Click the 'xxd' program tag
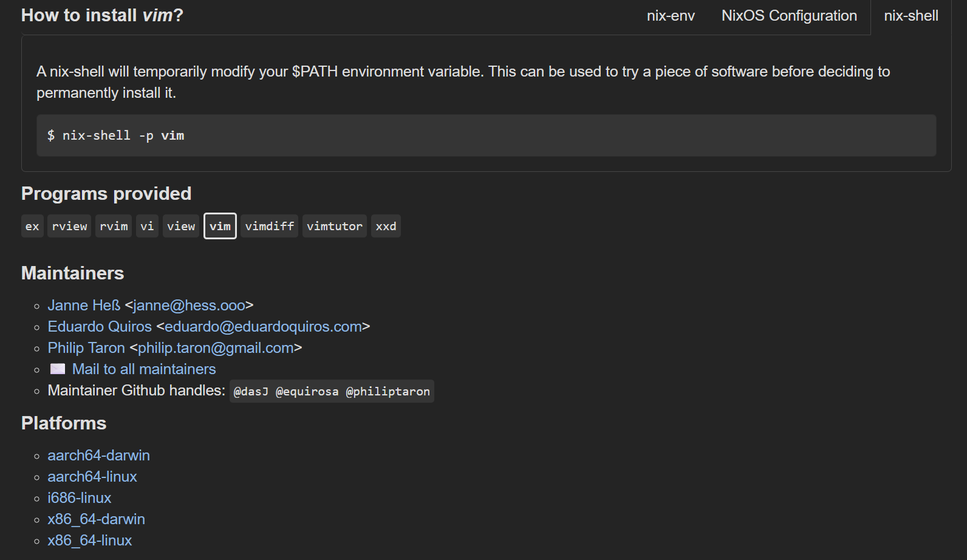The width and height of the screenshot is (967, 560). (386, 226)
